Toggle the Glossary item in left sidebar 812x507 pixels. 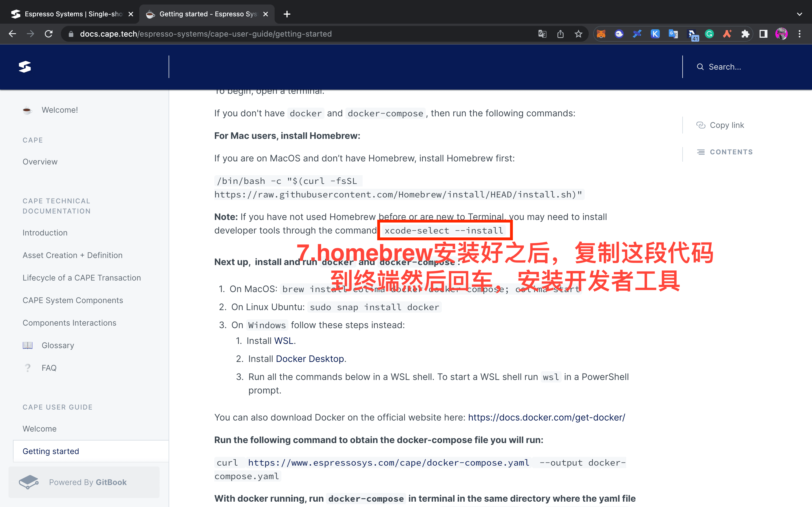(58, 345)
